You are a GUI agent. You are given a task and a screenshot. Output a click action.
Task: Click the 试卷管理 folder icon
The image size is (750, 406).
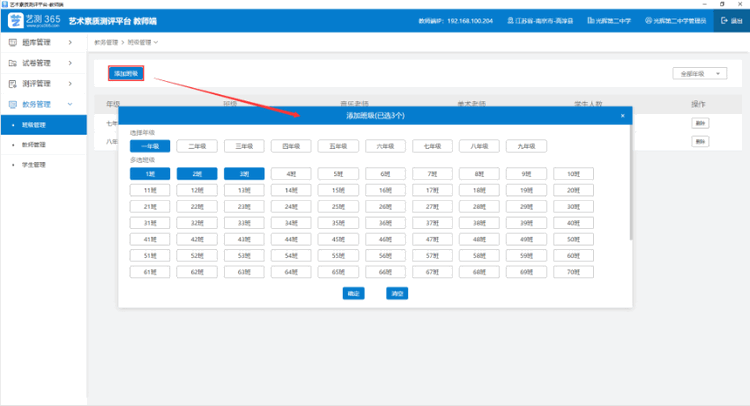coord(12,63)
